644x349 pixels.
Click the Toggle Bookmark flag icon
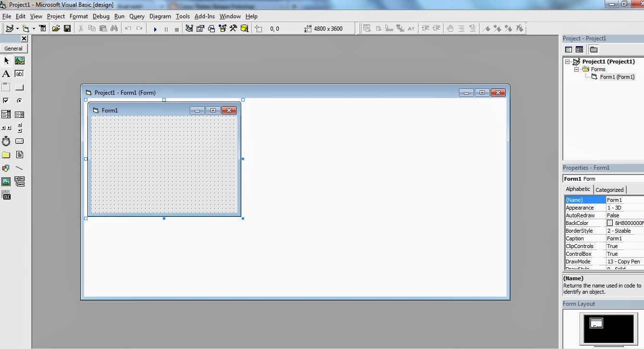(486, 29)
